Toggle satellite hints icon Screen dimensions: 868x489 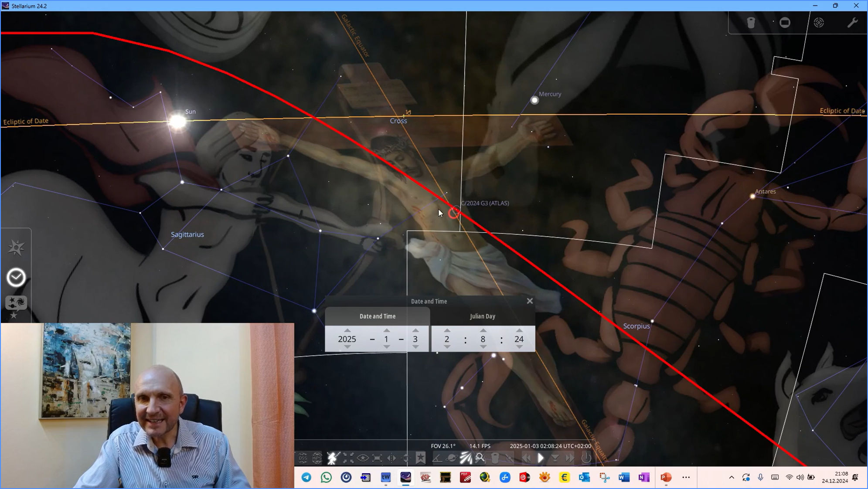[x=509, y=458]
